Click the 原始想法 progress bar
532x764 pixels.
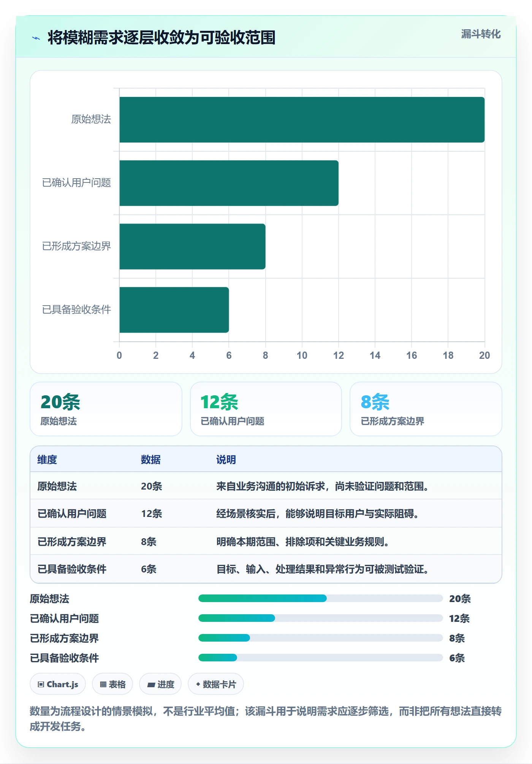320,598
